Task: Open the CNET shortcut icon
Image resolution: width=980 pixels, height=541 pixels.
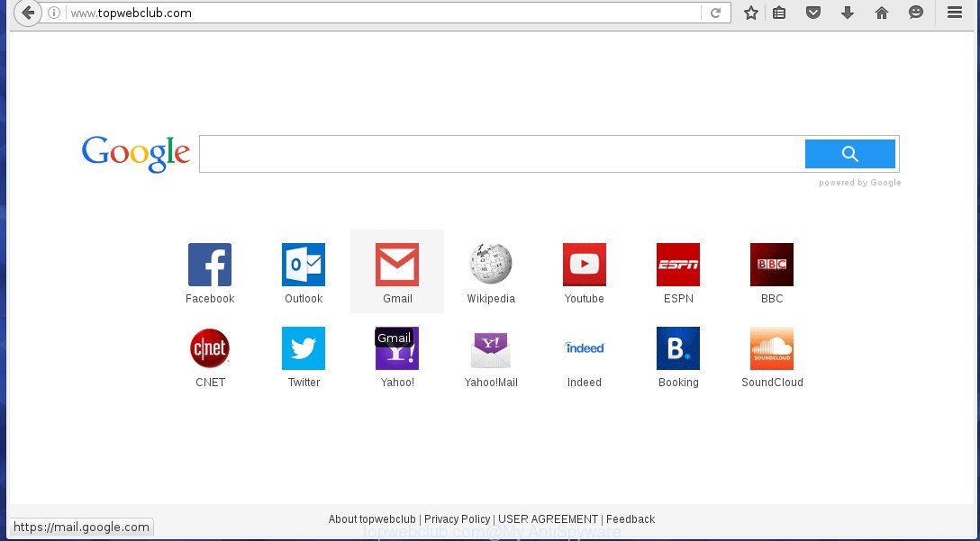Action: 210,348
